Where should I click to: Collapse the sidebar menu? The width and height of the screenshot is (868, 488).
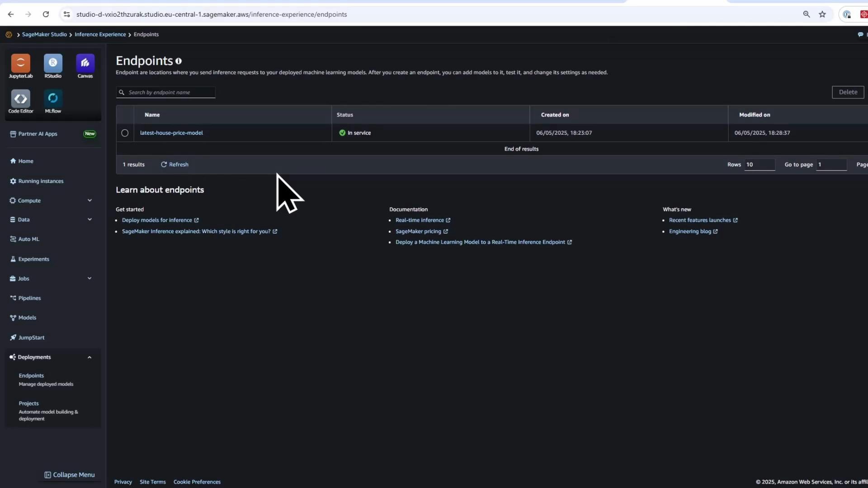(70, 475)
